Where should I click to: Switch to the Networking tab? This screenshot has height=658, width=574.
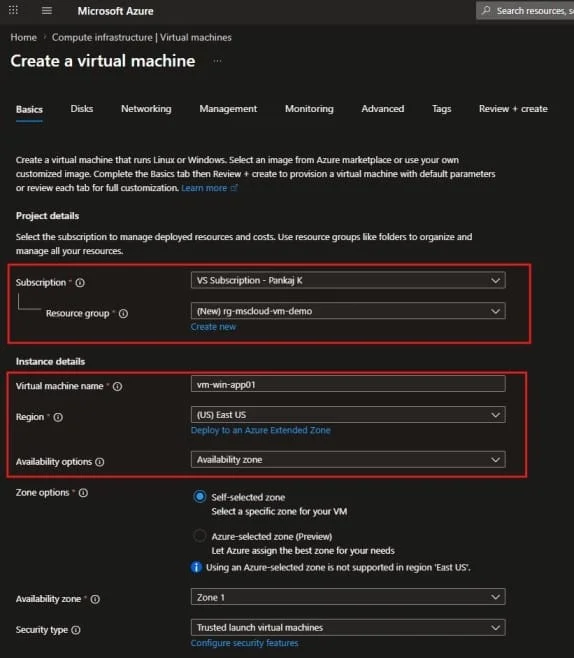(x=146, y=109)
